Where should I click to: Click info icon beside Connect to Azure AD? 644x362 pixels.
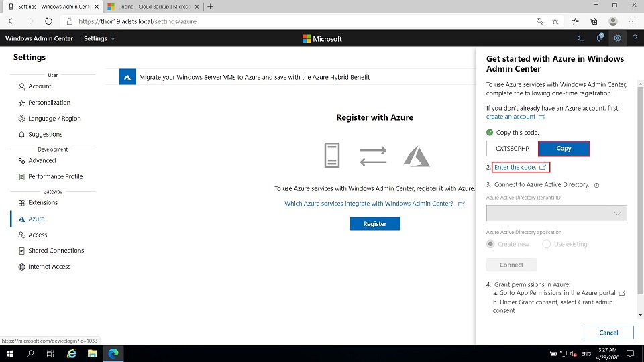(x=597, y=185)
